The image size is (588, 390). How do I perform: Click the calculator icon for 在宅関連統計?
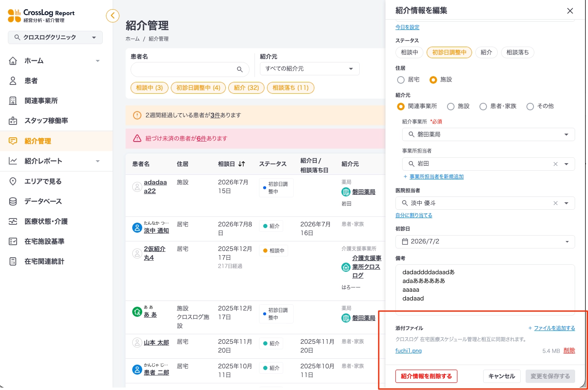coord(13,261)
